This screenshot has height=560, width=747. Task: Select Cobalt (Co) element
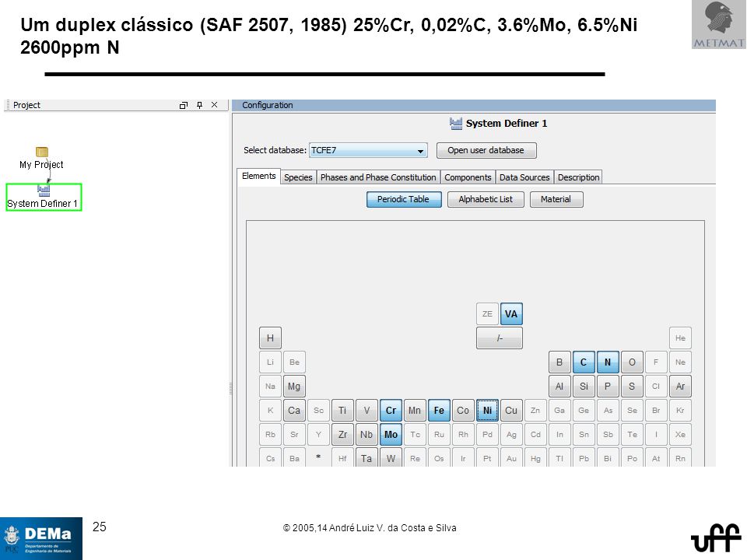[x=462, y=411]
